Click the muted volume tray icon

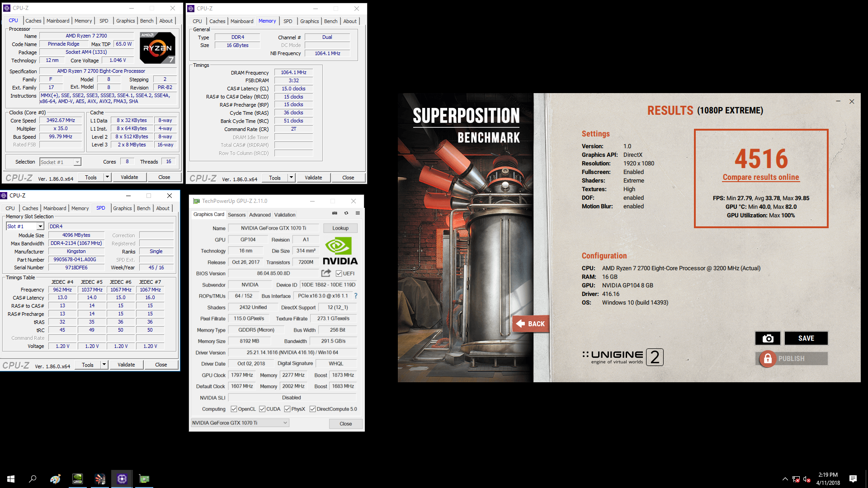click(x=807, y=479)
